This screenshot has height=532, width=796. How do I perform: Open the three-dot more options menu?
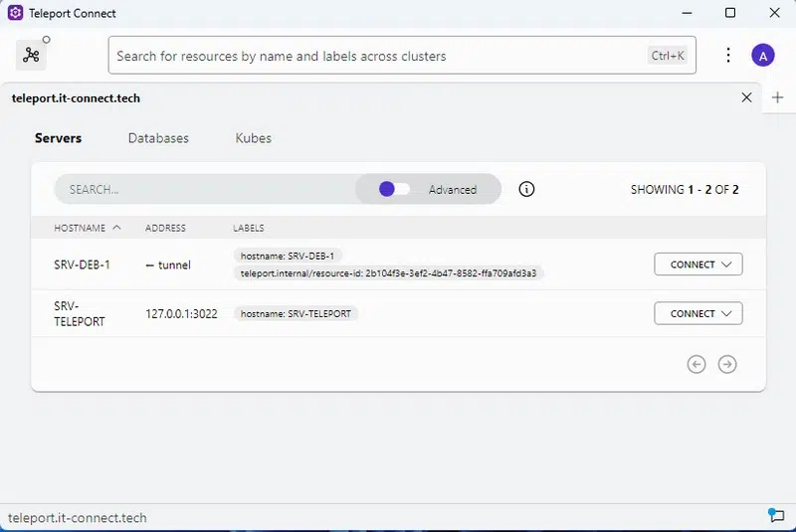(728, 56)
